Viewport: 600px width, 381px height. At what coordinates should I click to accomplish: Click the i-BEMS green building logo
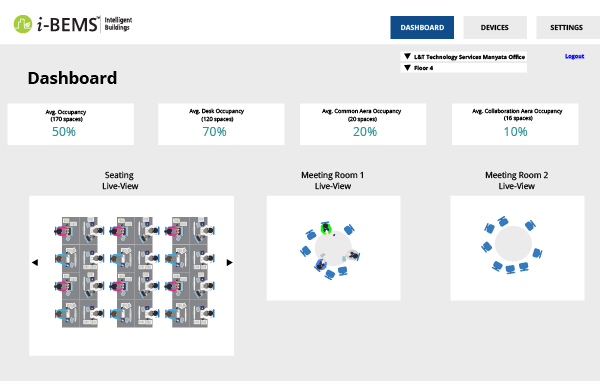coord(23,24)
